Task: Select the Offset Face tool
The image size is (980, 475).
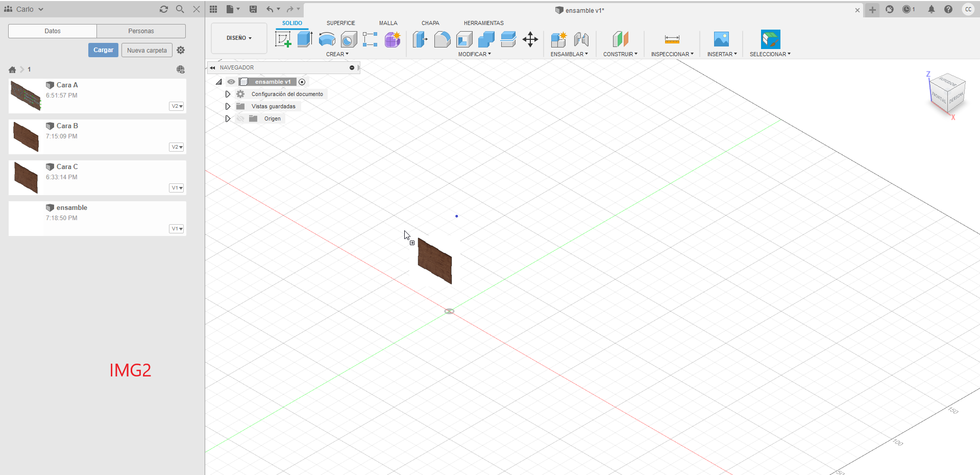Action: point(508,39)
